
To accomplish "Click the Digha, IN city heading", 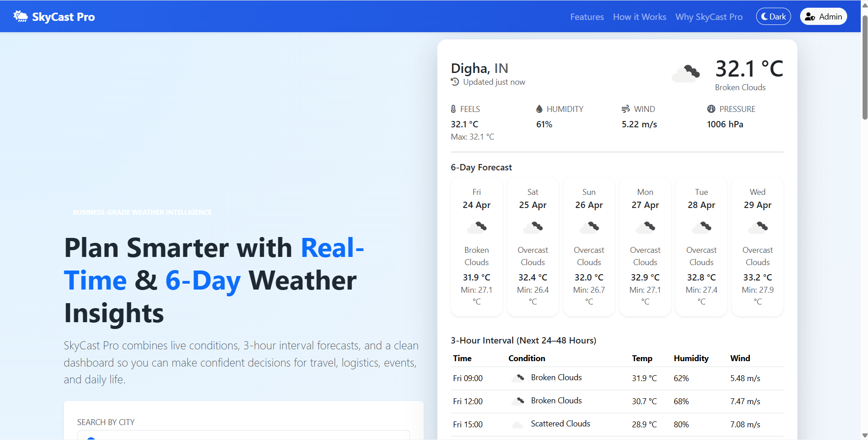I will 480,68.
